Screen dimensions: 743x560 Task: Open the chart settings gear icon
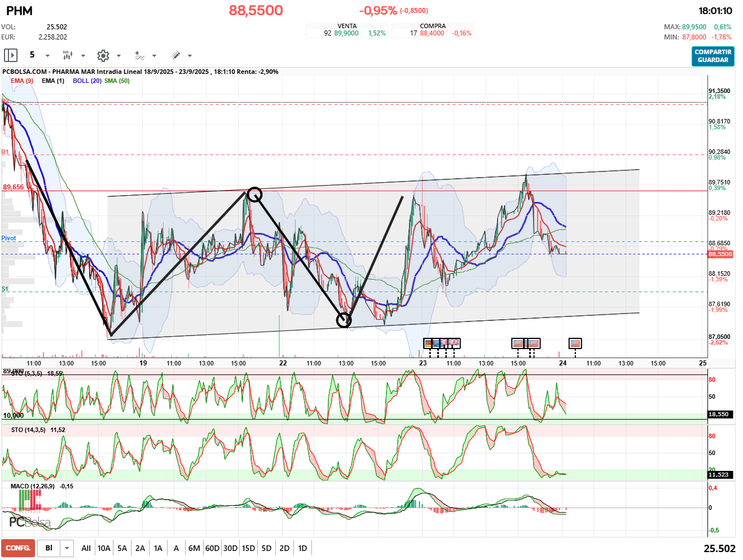pos(103,55)
